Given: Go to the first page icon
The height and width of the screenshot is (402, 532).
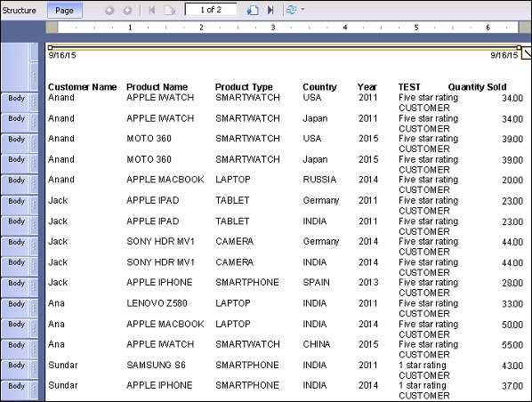Looking at the screenshot, I should pos(151,10).
